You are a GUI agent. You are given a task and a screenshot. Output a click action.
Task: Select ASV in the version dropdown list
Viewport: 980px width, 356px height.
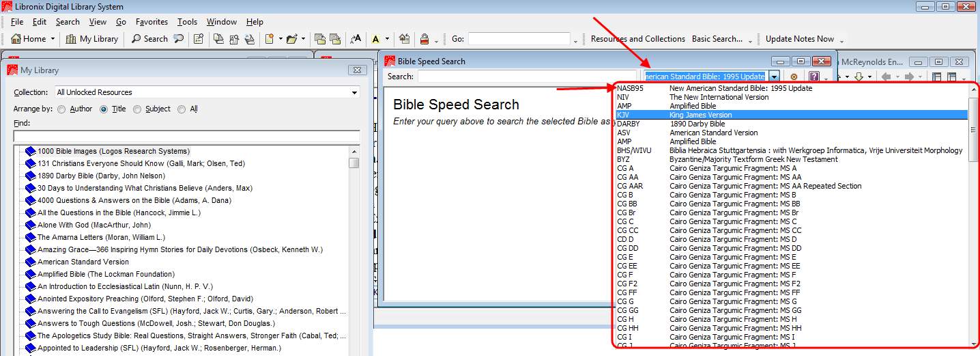pos(792,133)
